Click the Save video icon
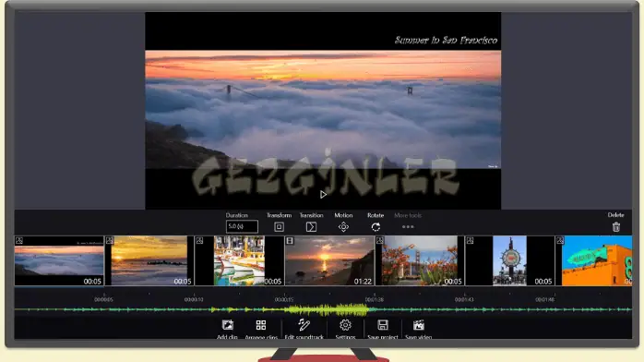 (419, 325)
